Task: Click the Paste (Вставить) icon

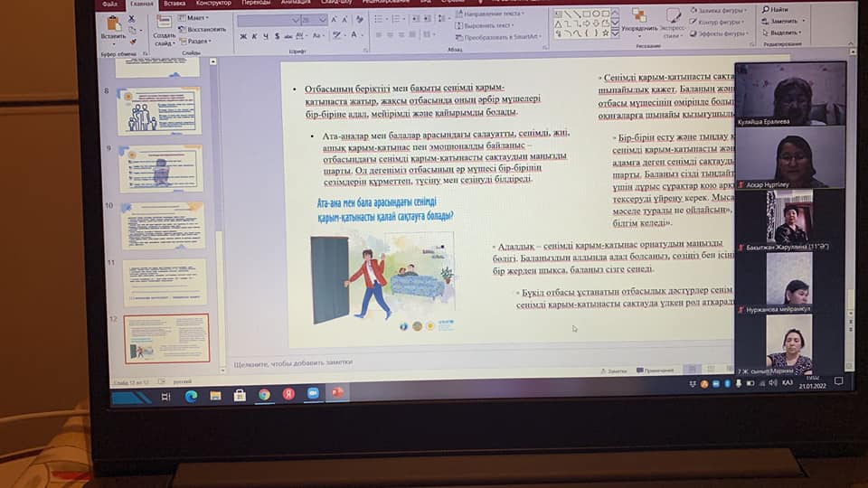Action: 112,28
